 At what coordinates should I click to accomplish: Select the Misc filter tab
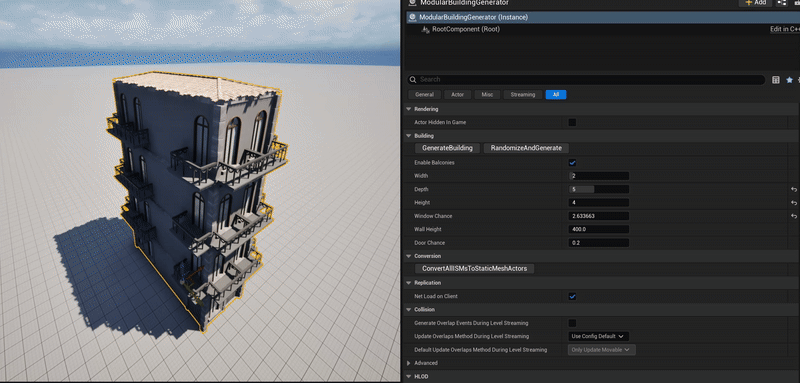487,95
